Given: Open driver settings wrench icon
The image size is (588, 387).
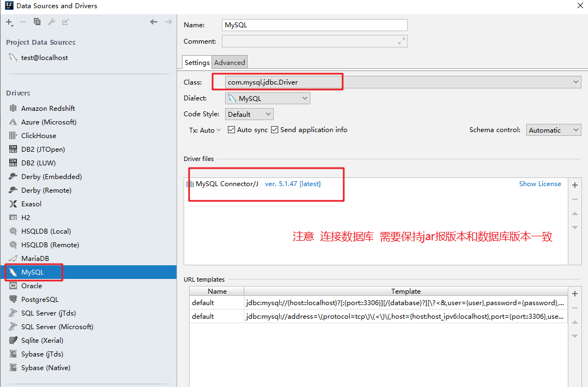Looking at the screenshot, I should coord(51,22).
